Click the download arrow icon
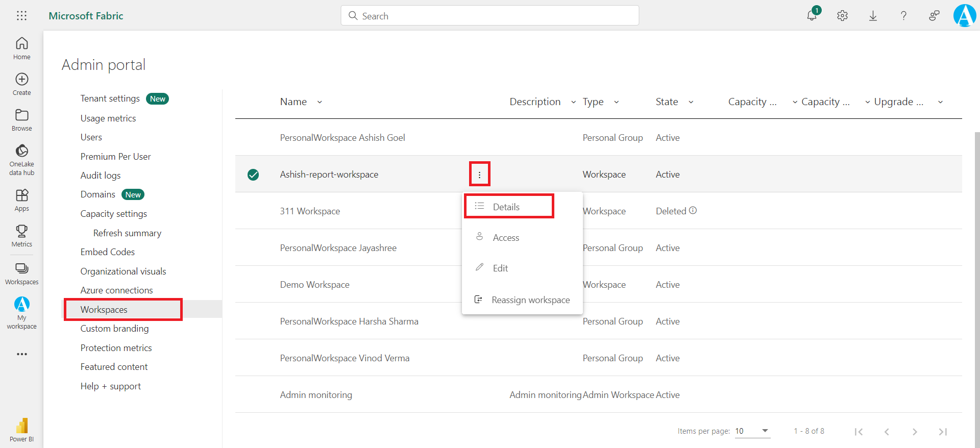The image size is (980, 448). point(873,16)
